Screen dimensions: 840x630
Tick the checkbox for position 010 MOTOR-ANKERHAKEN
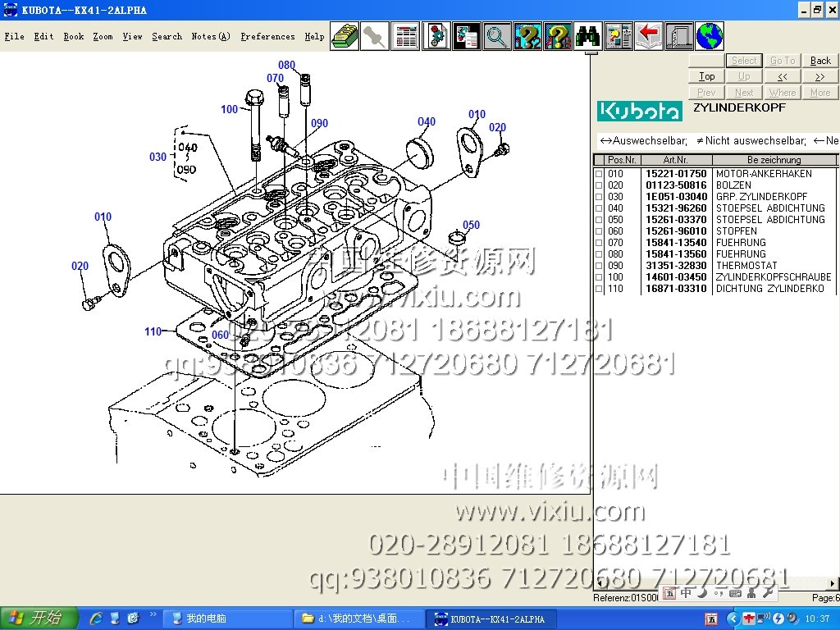(x=599, y=174)
